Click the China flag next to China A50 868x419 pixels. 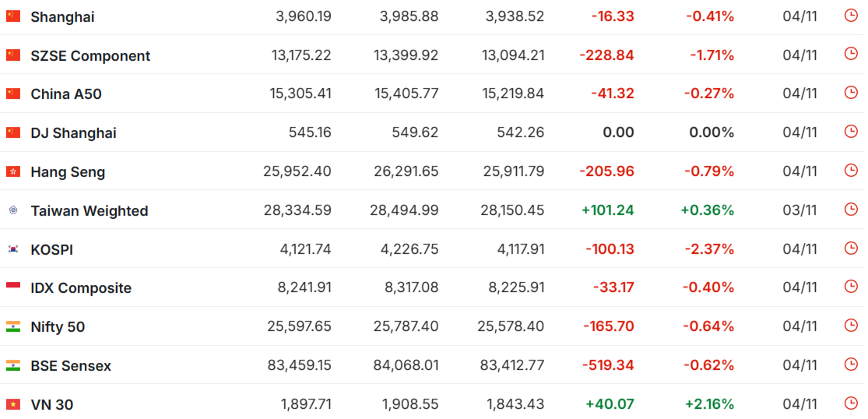13,93
